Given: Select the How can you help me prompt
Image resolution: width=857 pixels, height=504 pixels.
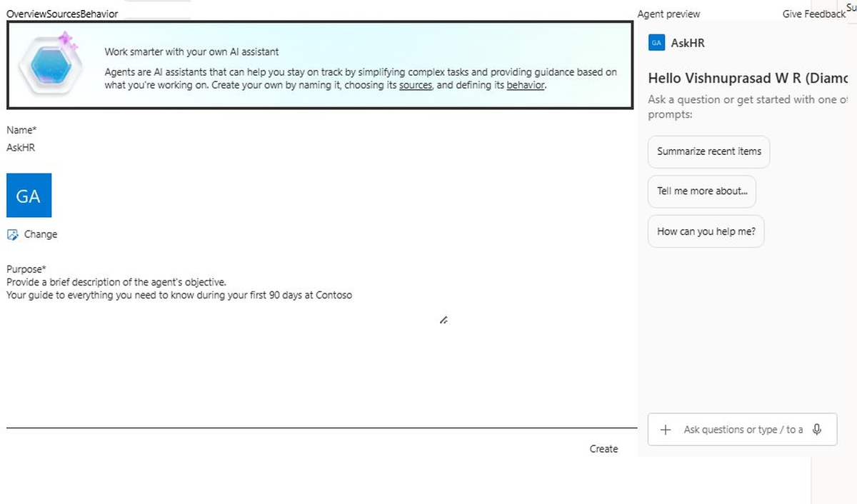Looking at the screenshot, I should point(706,231).
